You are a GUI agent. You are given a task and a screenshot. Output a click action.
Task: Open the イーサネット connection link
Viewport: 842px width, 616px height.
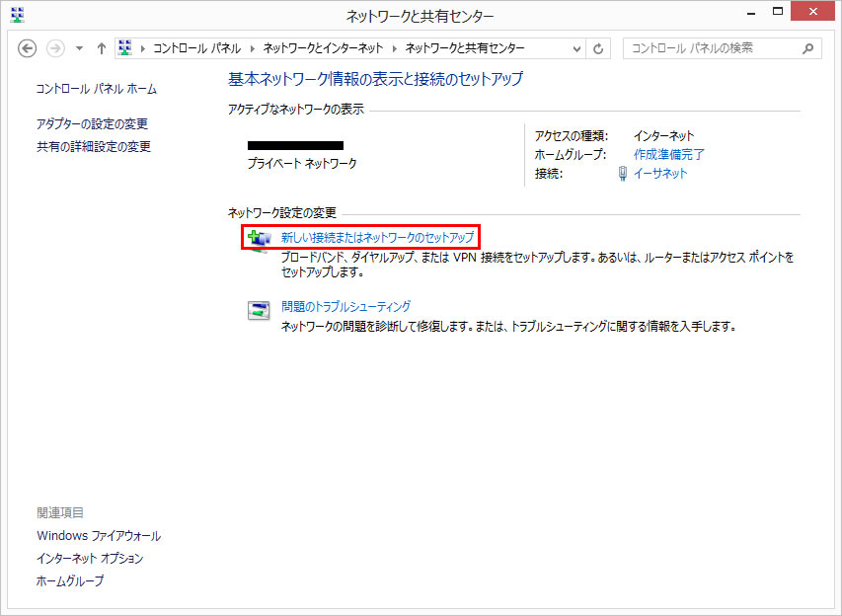click(x=660, y=174)
